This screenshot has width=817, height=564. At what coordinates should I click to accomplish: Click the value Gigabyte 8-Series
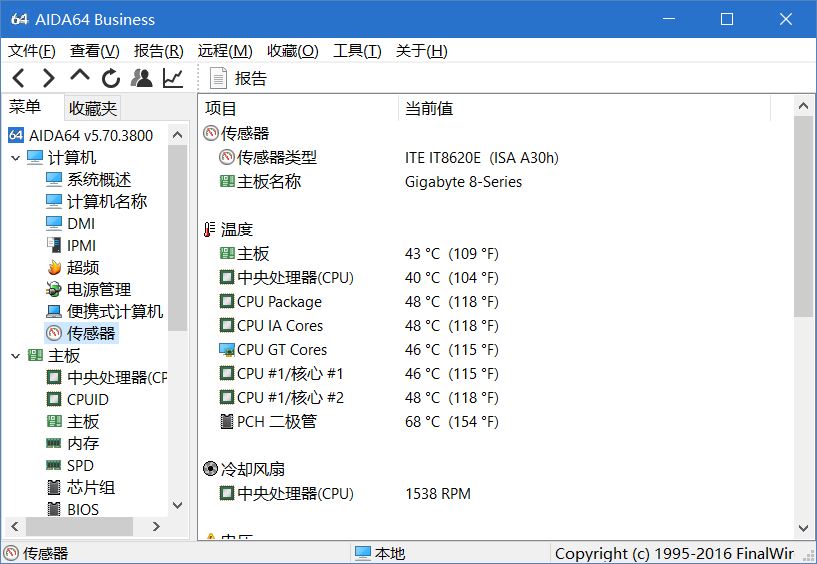463,181
